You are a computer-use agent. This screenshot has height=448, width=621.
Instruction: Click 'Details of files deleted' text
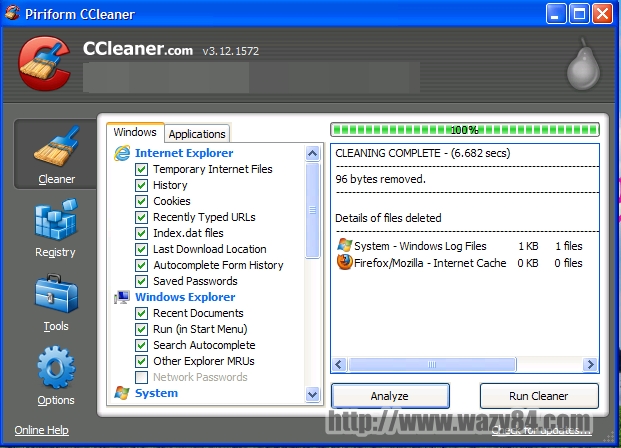(x=388, y=218)
